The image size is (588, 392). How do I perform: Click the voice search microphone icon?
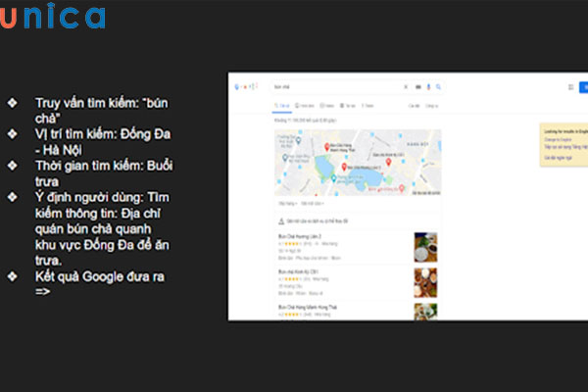(x=428, y=87)
